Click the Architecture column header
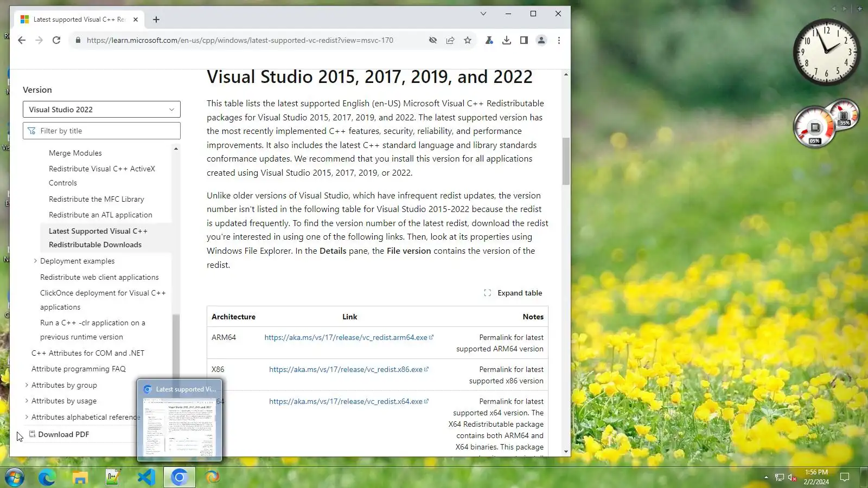Screen dimensions: 868x488 233,317
